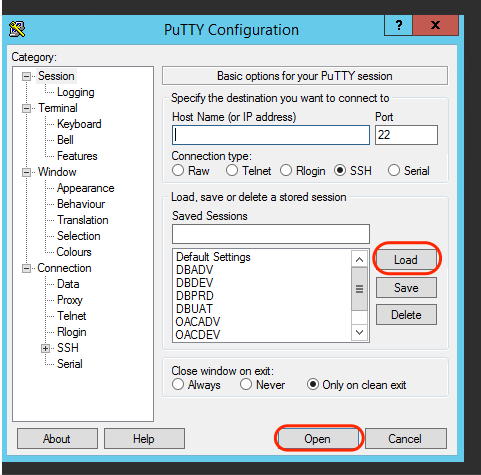This screenshot has width=481, height=475.
Task: Open the Colours category
Action: click(x=74, y=252)
